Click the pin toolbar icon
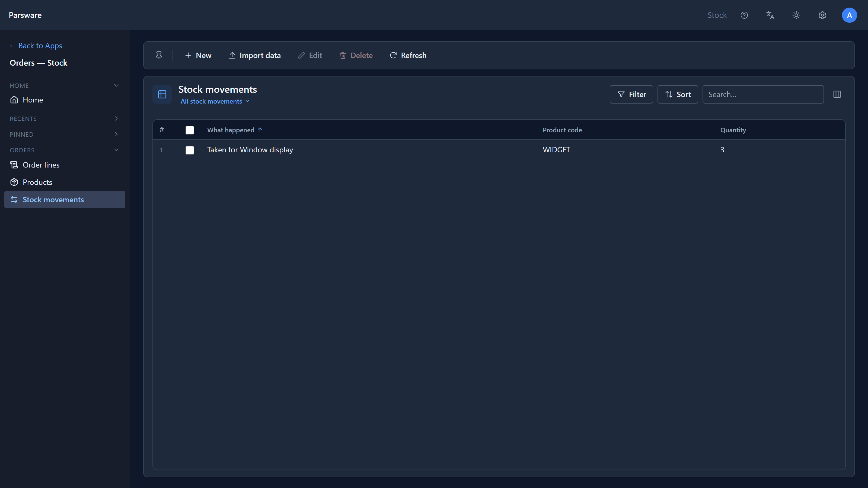868x488 pixels. coord(159,55)
